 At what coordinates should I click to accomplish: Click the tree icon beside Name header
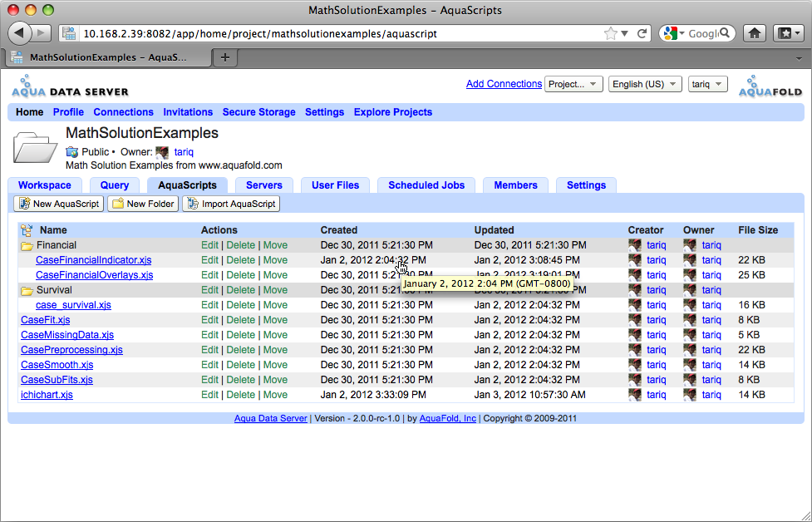[27, 230]
